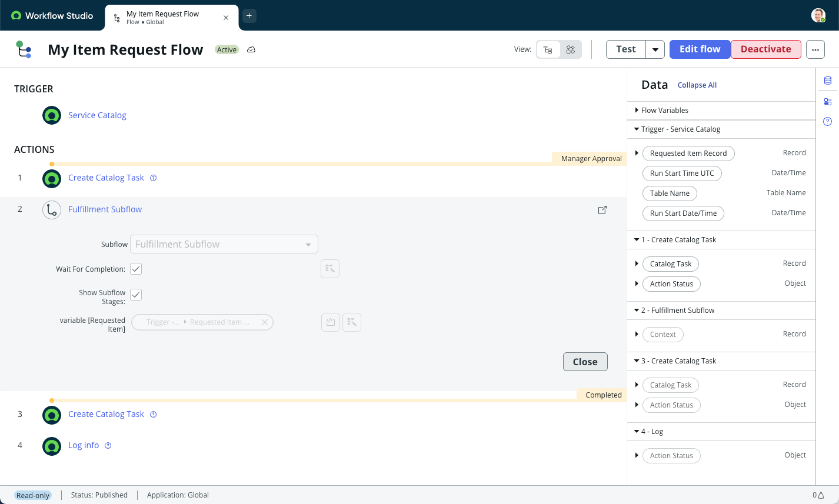Screen dimensions: 839x504
Task: Expand the Requested Item Record pill arrow
Action: pyautogui.click(x=637, y=153)
